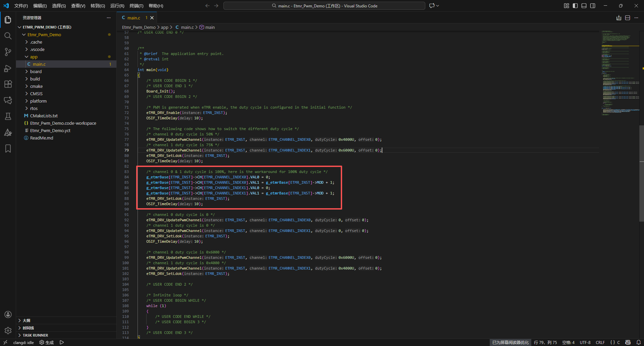Expand the board folder

point(36,71)
